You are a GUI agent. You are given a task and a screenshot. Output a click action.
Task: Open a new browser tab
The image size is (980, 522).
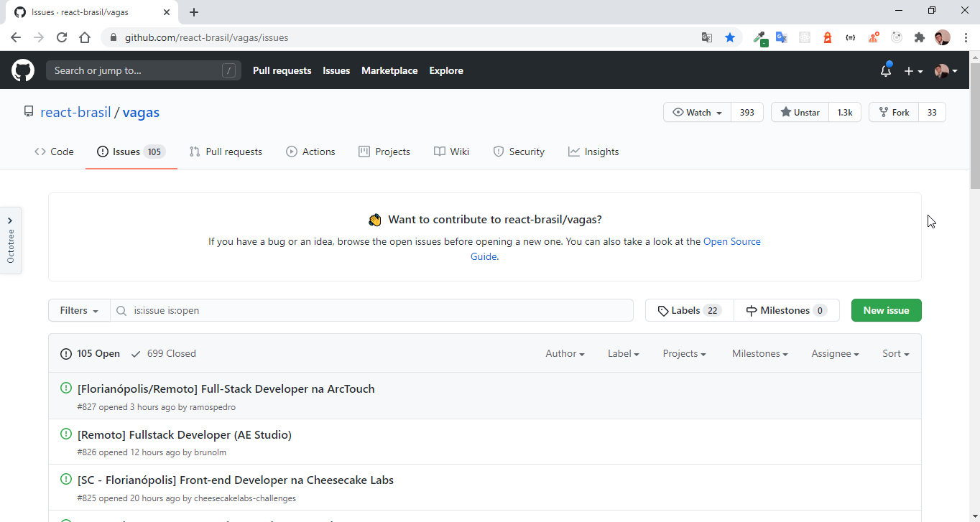[x=194, y=12]
